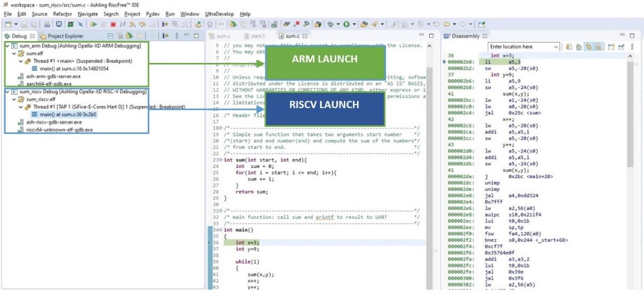
Task: Open the File menu
Action: coord(6,14)
